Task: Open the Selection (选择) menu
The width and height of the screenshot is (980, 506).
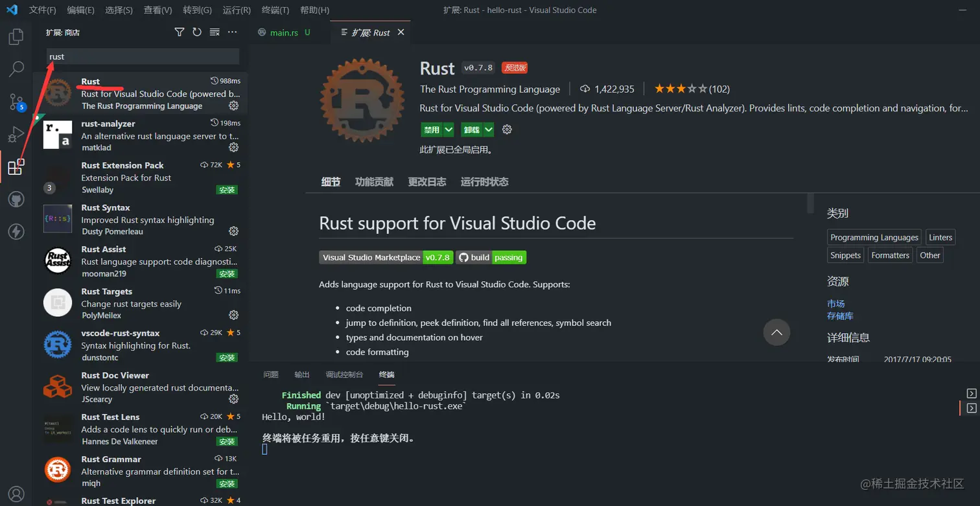Action: point(119,10)
